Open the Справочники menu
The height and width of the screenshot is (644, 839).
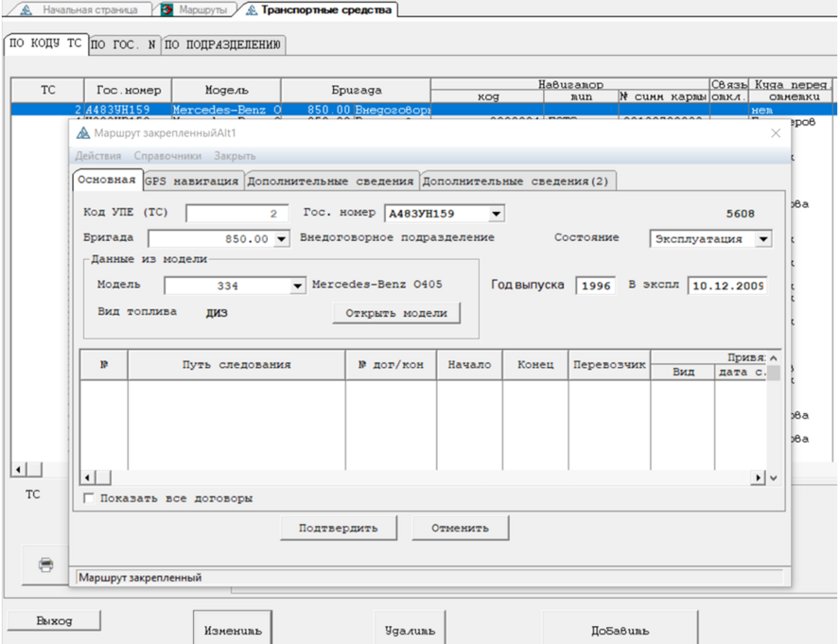(x=167, y=156)
